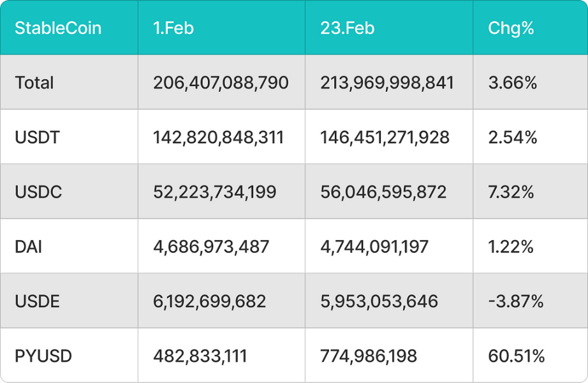The image size is (588, 383).
Task: Click the USDT 23.Feb value 146,451,271,928
Action: (385, 137)
